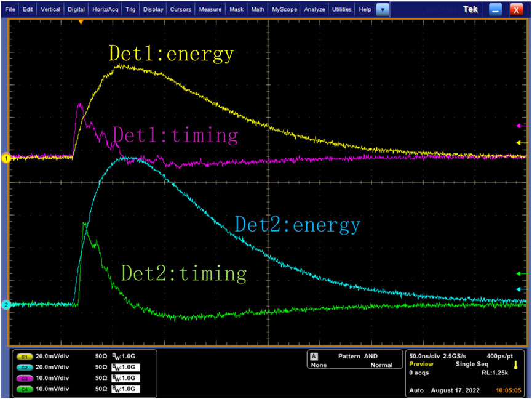Screen dimensions: 532x399
Task: Click C4's 10.0mV/div scale value
Action: (x=52, y=389)
